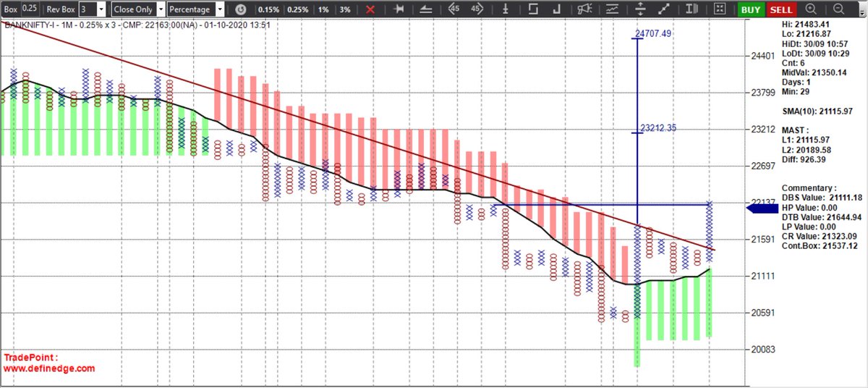Viewport: 868px width, 388px height.
Task: Click the green BUY button
Action: (x=751, y=9)
